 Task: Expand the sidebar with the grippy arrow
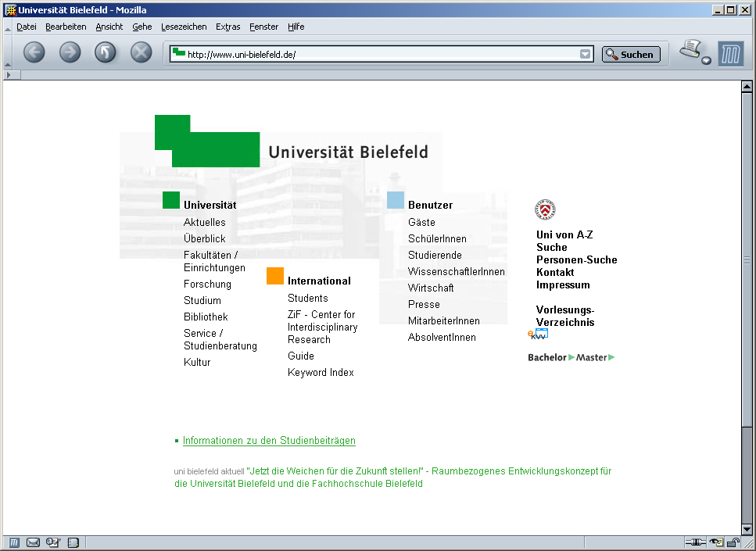point(9,74)
